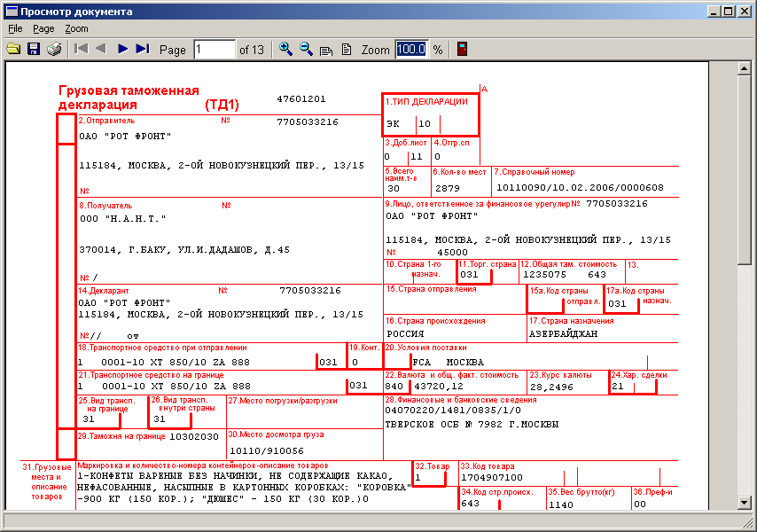This screenshot has width=757, height=532.
Task: Click sender name ОАО "РОТ ФРОНТ" in box 2
Action: [125, 137]
